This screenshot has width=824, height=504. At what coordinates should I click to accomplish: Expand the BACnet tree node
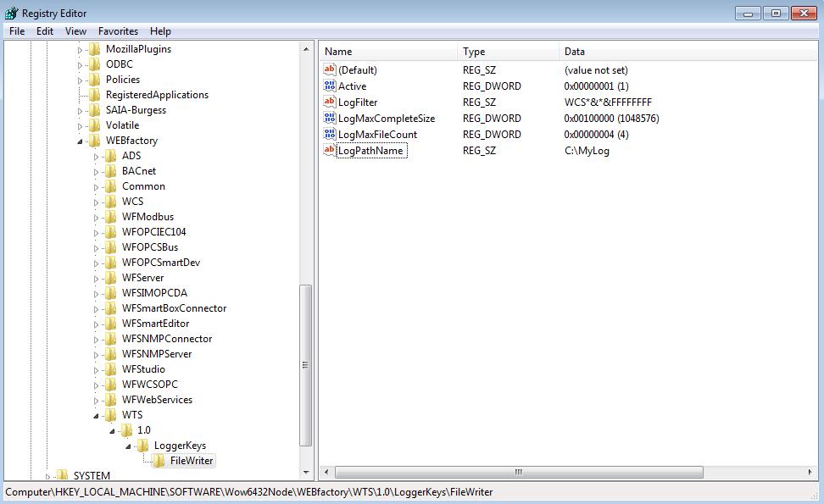96,171
